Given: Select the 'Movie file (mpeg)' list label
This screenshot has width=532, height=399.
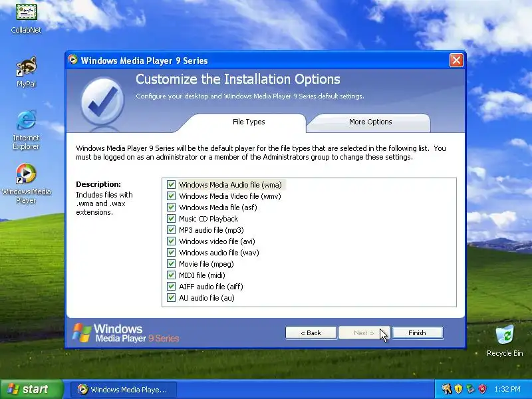Looking at the screenshot, I should 206,264.
